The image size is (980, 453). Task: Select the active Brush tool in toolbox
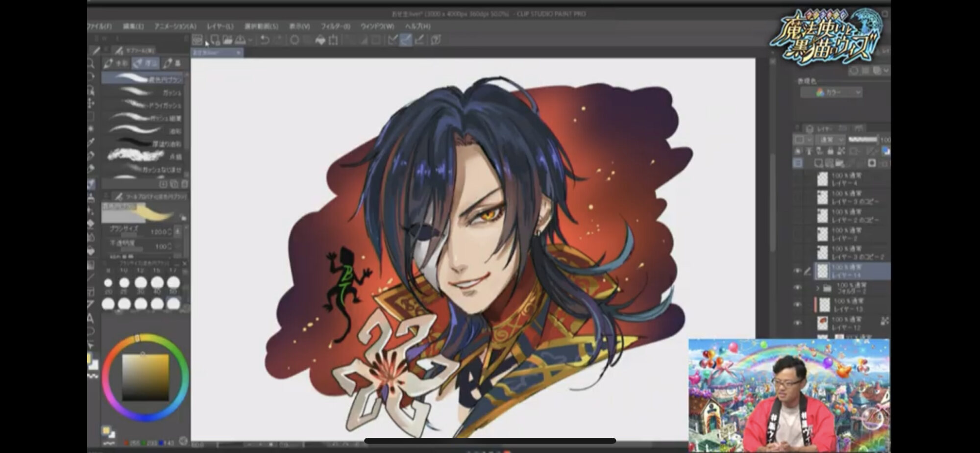tap(91, 184)
